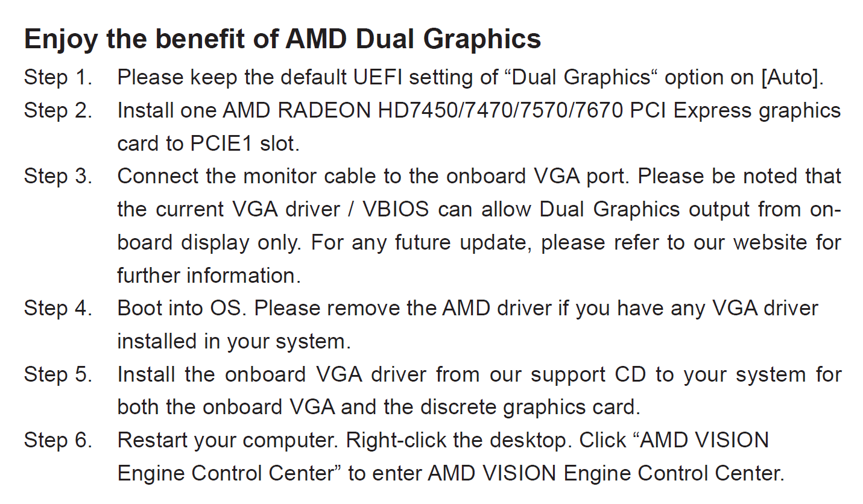Click "Right-click the desktop." sentence
The image size is (863, 504).
(x=460, y=441)
